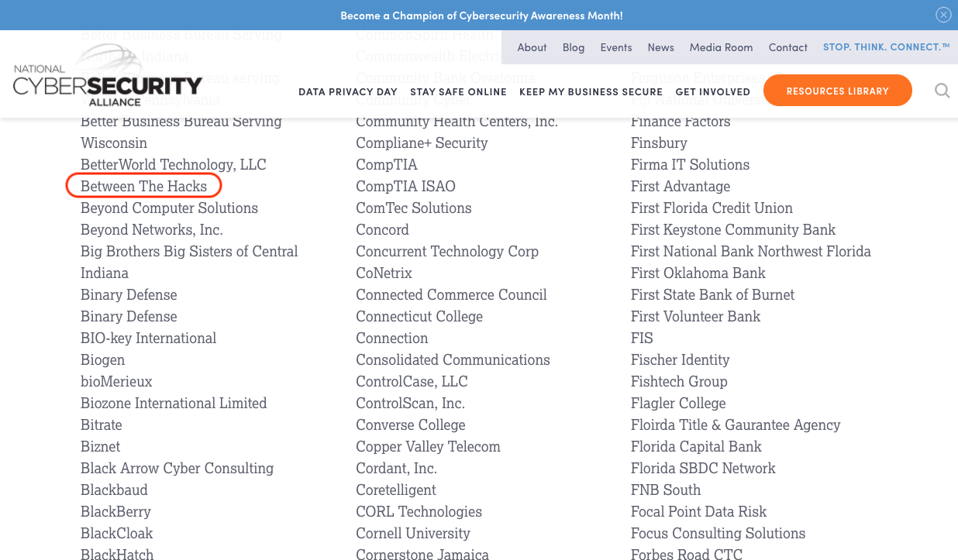Select 'Focal Point Data Risk' entry
This screenshot has height=560, width=958.
pyautogui.click(x=698, y=511)
